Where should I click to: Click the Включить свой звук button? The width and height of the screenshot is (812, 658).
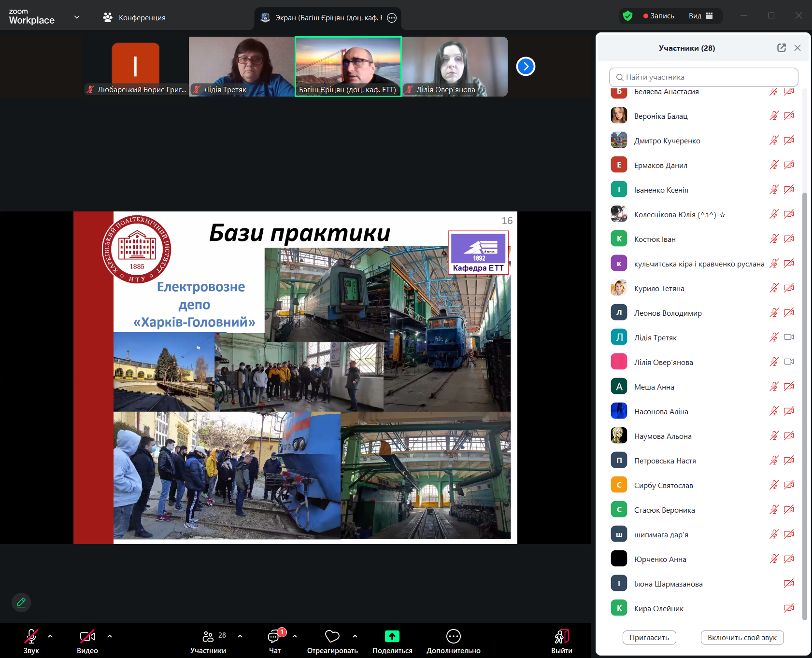[741, 637]
